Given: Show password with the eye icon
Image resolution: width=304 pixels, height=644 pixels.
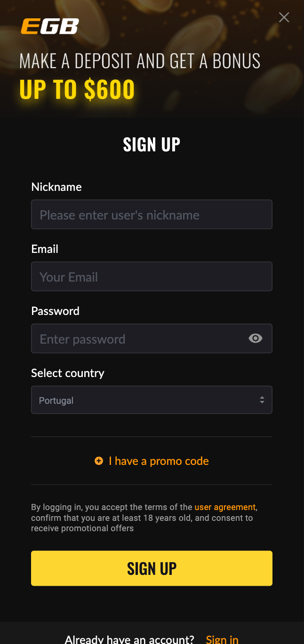Looking at the screenshot, I should point(256,338).
